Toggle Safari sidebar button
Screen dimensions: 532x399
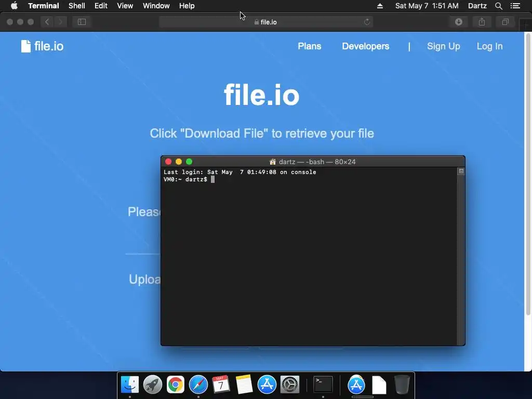[82, 22]
